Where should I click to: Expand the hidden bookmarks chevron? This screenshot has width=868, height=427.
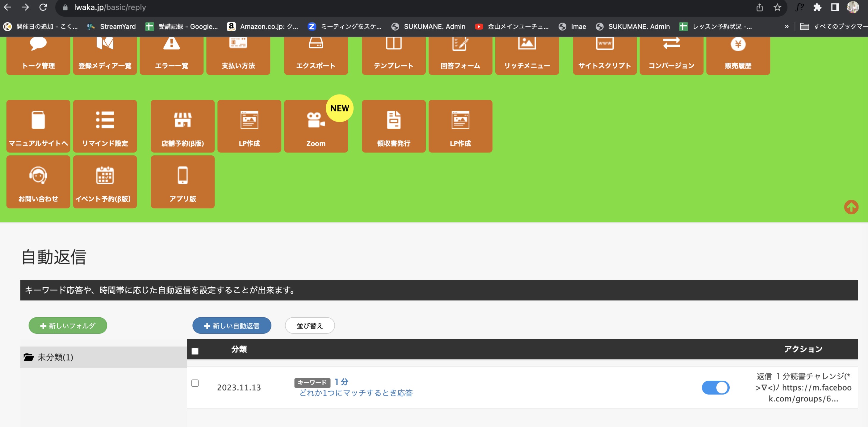[786, 26]
